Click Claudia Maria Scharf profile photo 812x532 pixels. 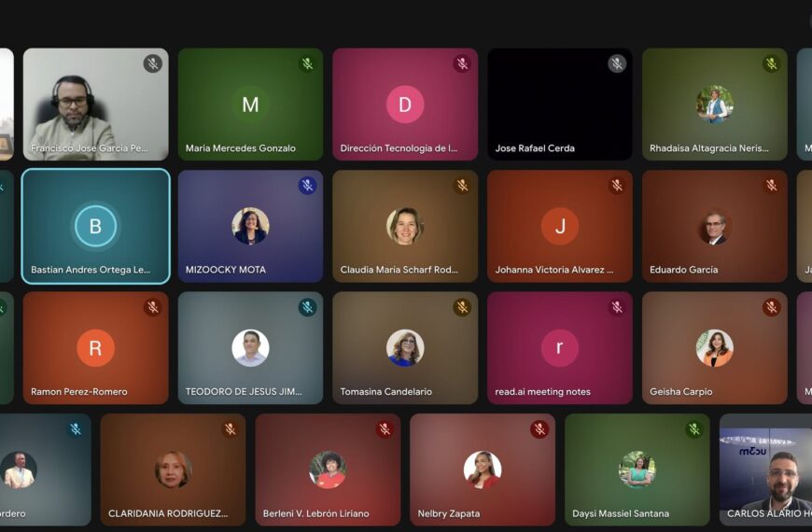point(405,227)
